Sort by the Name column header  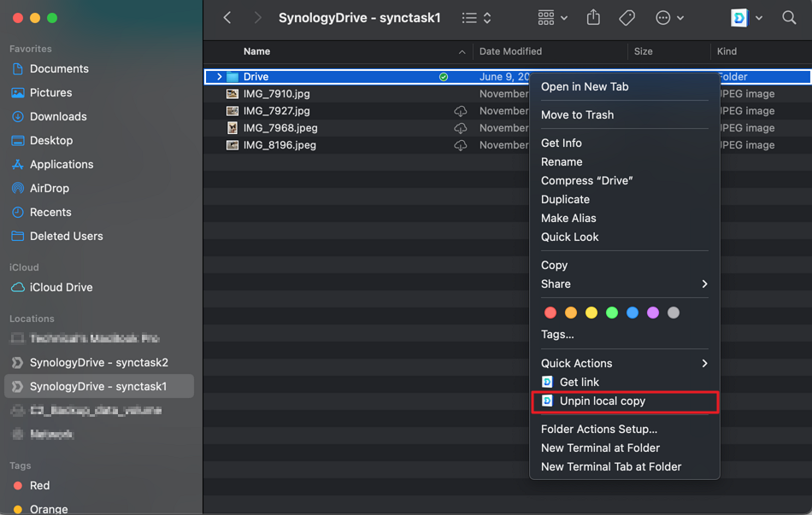point(256,51)
